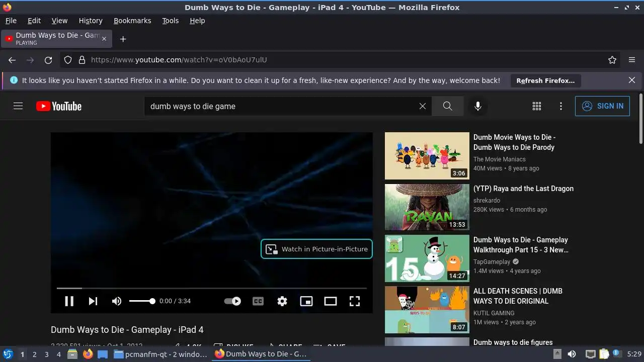Click the tracking protection shield icon
The width and height of the screenshot is (644, 362).
coord(68,60)
